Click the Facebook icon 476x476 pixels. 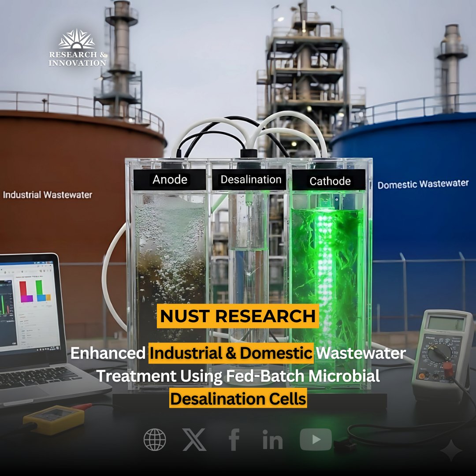[x=234, y=439]
